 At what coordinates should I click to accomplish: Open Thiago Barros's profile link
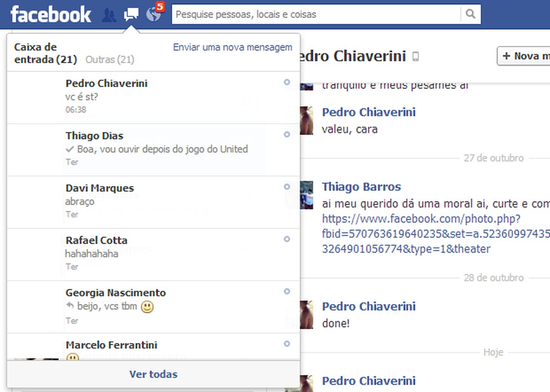(361, 186)
